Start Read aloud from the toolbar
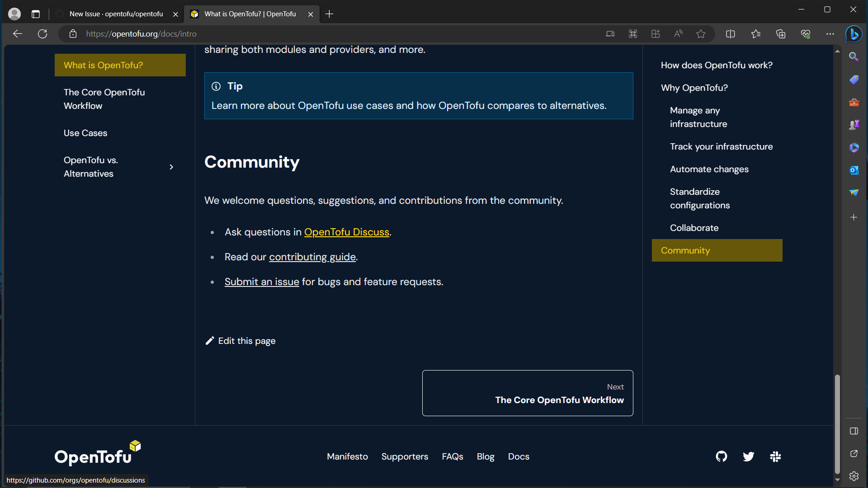The height and width of the screenshot is (488, 868). pos(678,33)
